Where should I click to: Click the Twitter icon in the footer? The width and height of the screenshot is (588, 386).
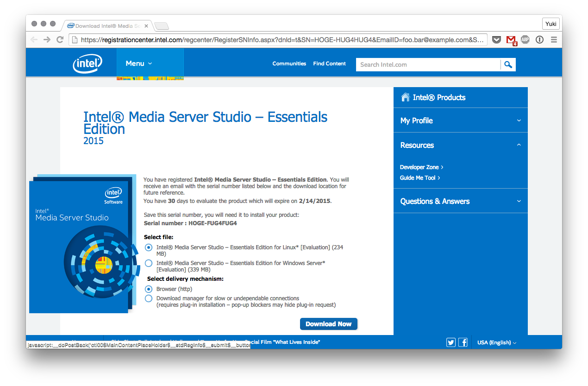tap(451, 342)
